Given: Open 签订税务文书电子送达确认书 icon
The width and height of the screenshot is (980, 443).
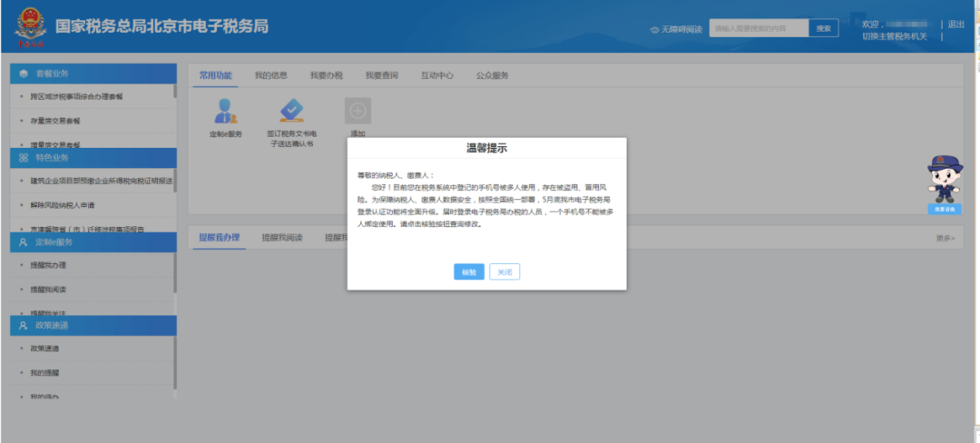Looking at the screenshot, I should tap(292, 111).
